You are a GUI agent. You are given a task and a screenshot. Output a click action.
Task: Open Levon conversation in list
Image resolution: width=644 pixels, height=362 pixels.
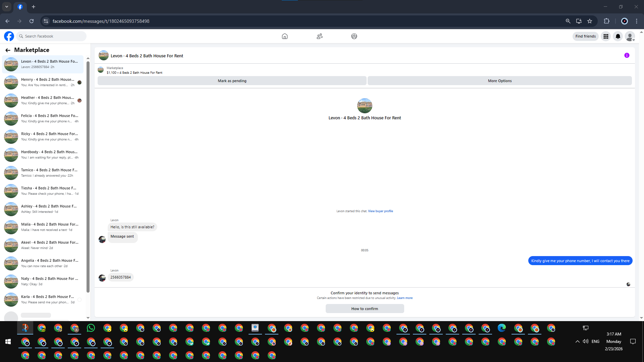43,64
